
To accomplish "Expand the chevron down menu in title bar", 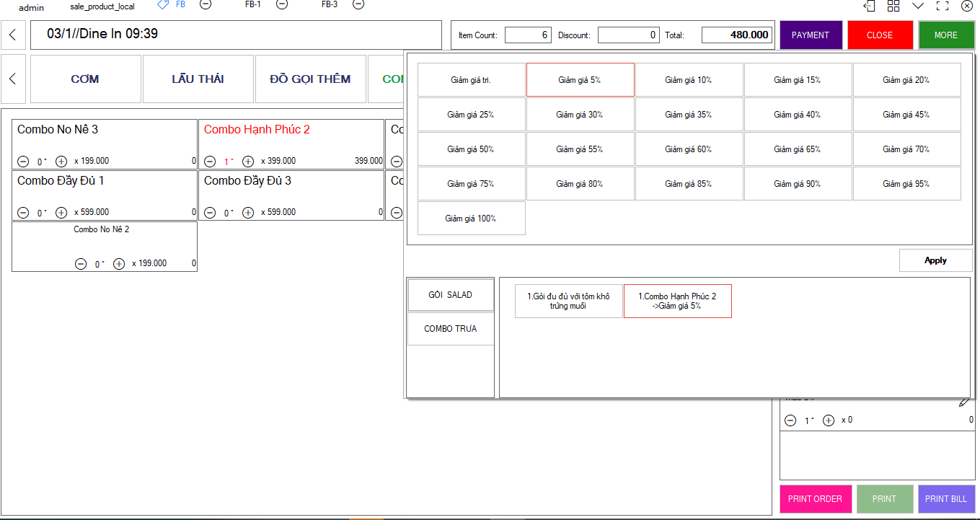I will (x=918, y=6).
